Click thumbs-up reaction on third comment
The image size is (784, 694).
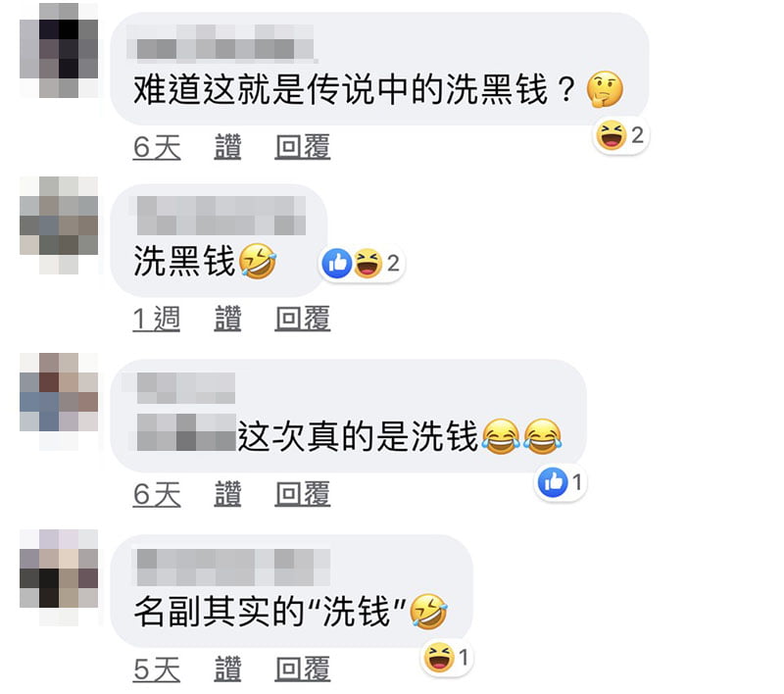(x=561, y=483)
